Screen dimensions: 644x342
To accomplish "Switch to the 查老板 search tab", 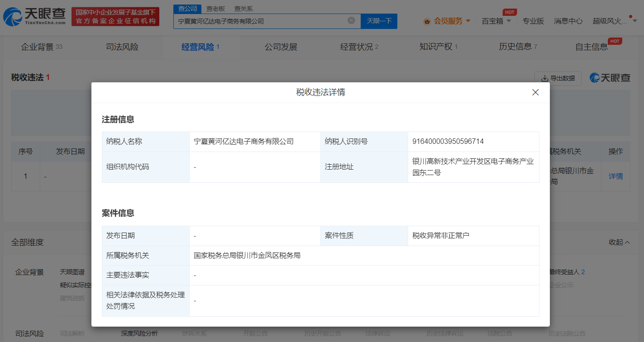I will (x=215, y=8).
